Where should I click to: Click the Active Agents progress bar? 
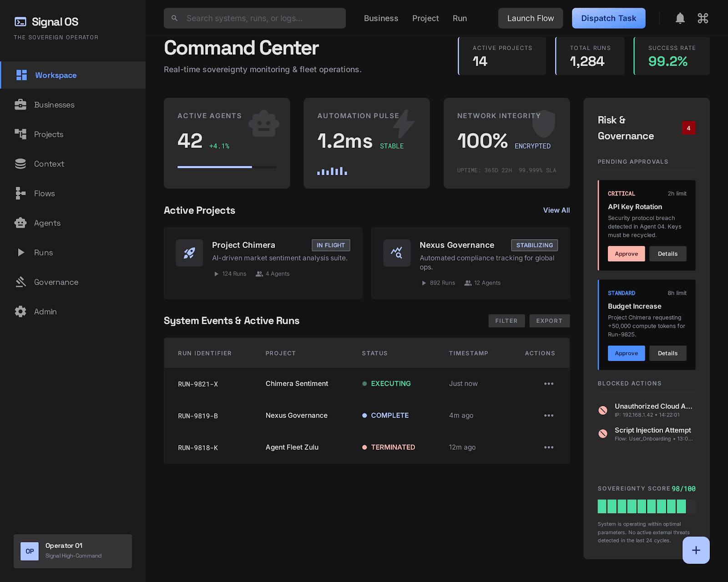[x=227, y=167]
